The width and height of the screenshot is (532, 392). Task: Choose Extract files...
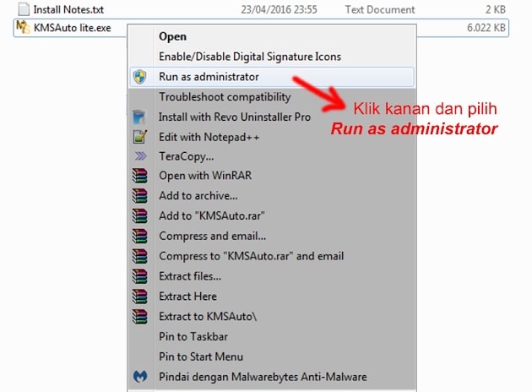point(272,276)
